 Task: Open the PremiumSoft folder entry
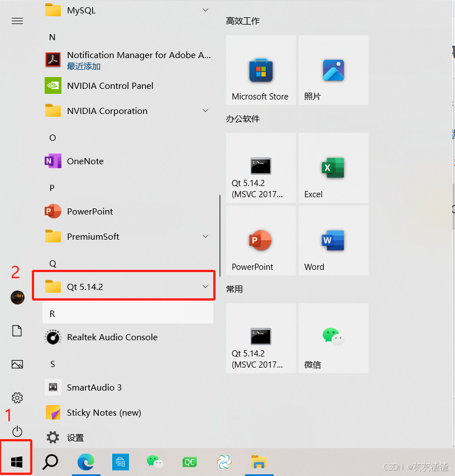[x=128, y=236]
